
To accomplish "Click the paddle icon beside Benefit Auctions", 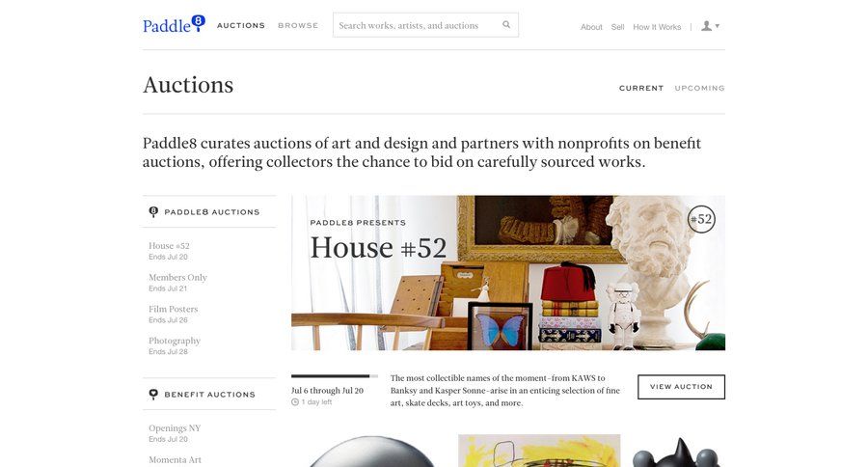I will tap(153, 394).
